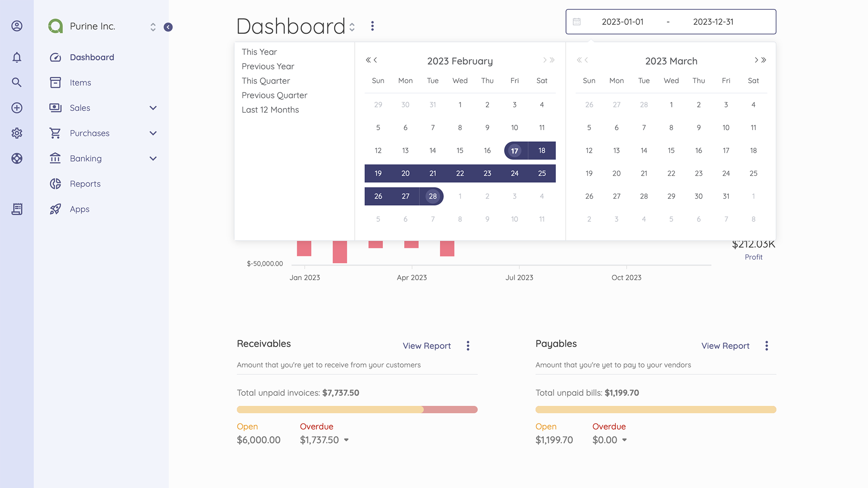This screenshot has width=868, height=488.
Task: Select March 15 in calendar
Action: coord(671,150)
